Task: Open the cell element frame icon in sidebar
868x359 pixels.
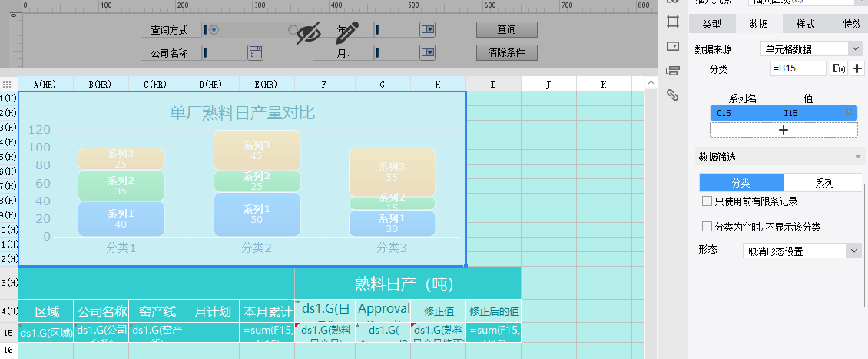Action: click(x=673, y=22)
